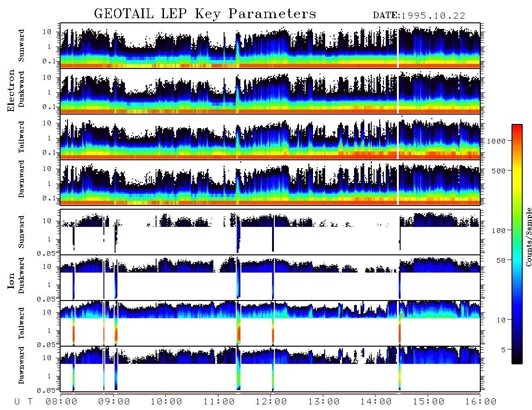Click the 13:00 time tick label

point(324,402)
